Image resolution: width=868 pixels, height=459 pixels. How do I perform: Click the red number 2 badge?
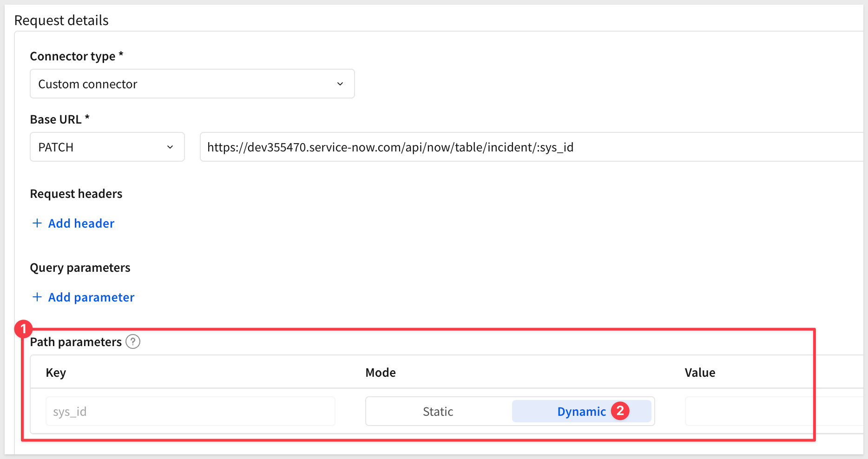(620, 411)
